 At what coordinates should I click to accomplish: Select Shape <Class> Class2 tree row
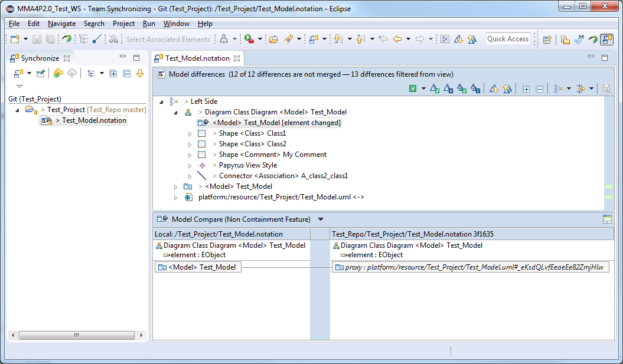pyautogui.click(x=252, y=144)
